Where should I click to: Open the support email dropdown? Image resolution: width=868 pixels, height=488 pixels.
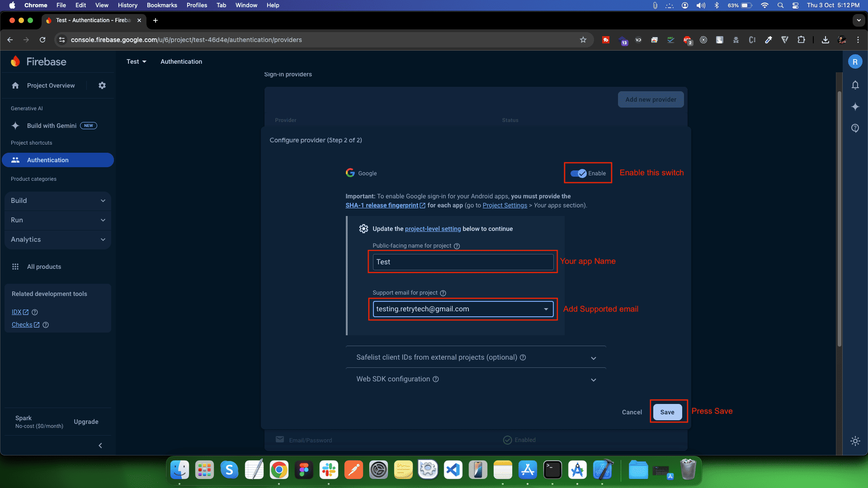tap(546, 309)
